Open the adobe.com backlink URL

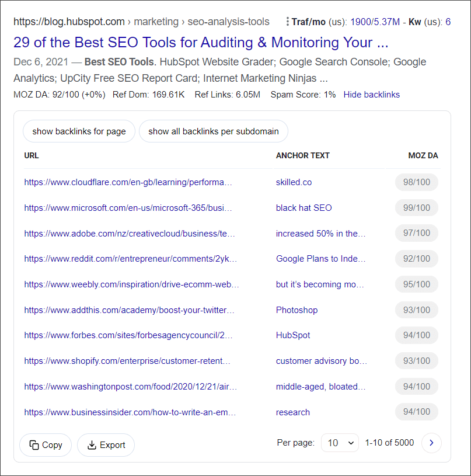[x=130, y=234]
